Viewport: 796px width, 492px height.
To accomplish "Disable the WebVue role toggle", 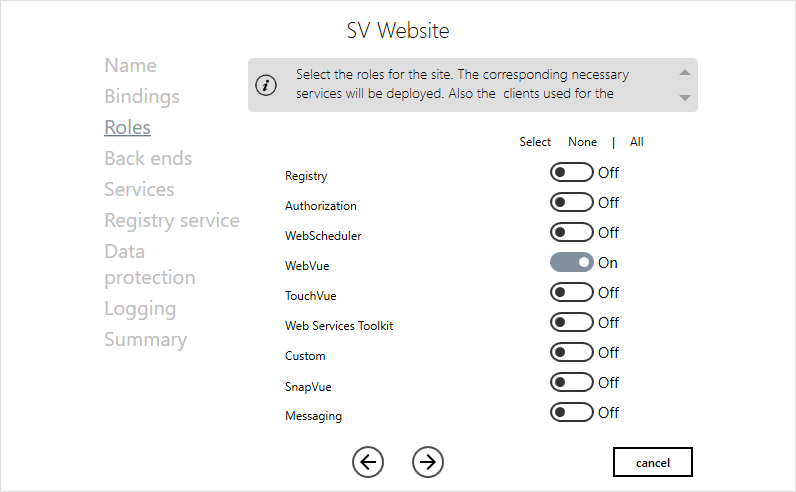I will pyautogui.click(x=571, y=263).
